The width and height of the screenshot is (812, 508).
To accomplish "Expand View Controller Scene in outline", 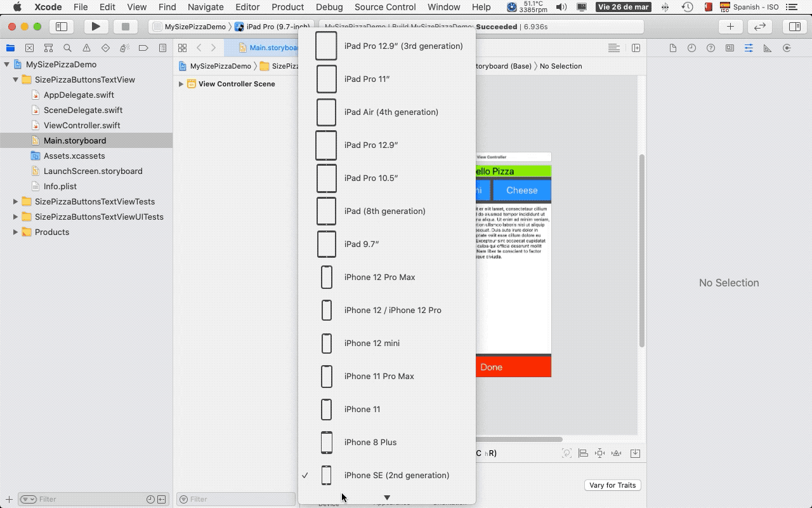I will coord(181,84).
